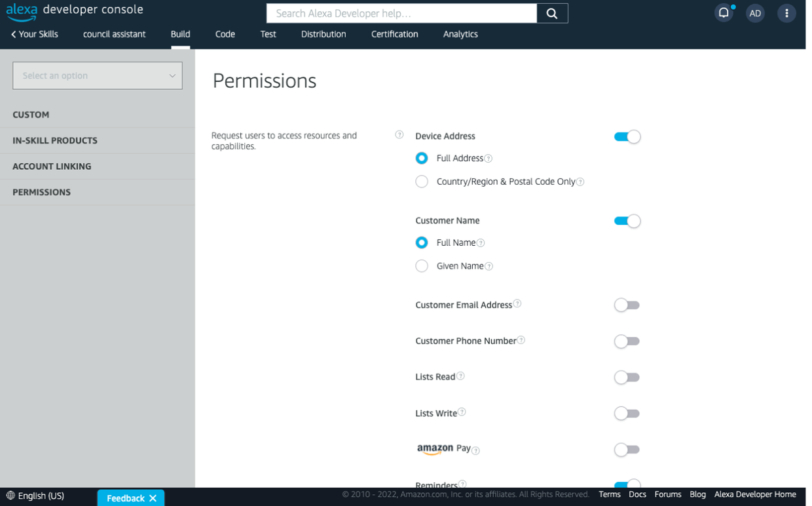Enable the Amazon Pay toggle
The image size is (812, 506).
(x=627, y=450)
